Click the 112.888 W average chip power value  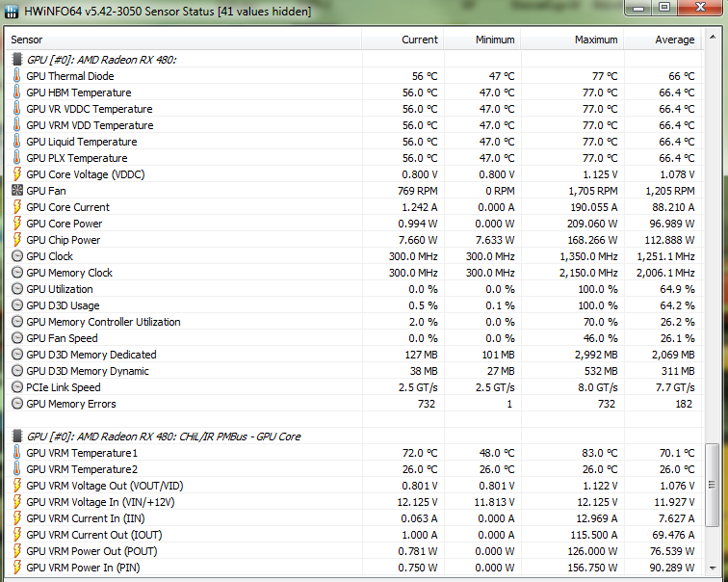click(x=669, y=240)
